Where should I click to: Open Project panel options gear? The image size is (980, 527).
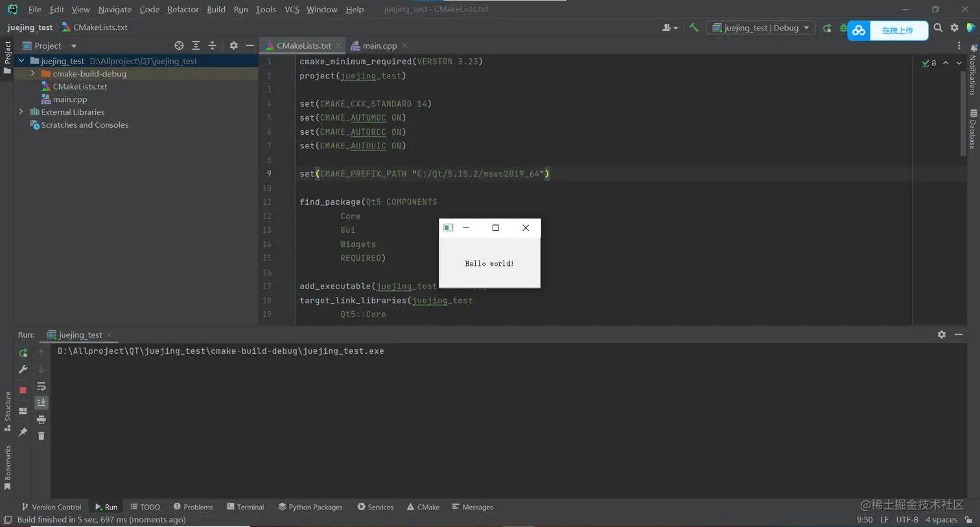click(x=233, y=45)
